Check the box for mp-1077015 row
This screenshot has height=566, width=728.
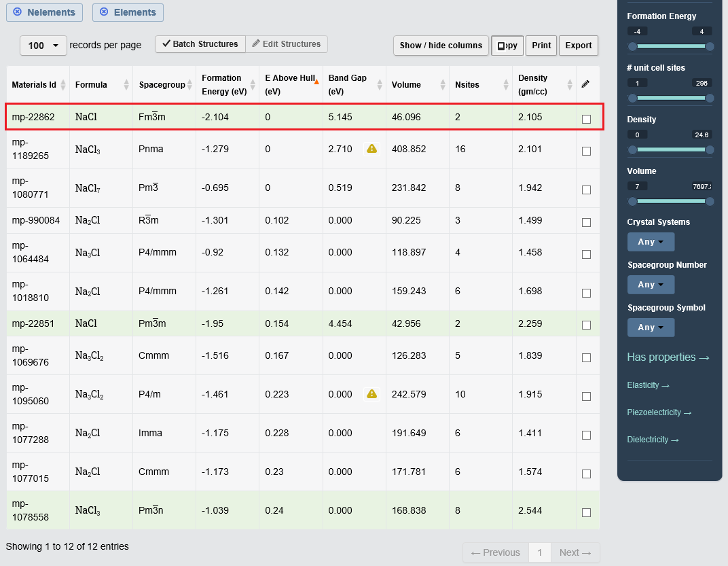pos(586,474)
